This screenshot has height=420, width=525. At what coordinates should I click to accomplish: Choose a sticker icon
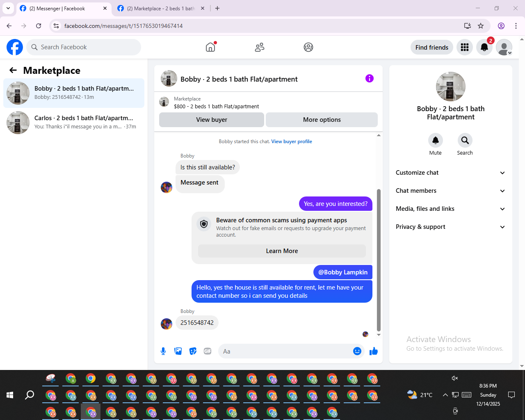[x=193, y=351]
